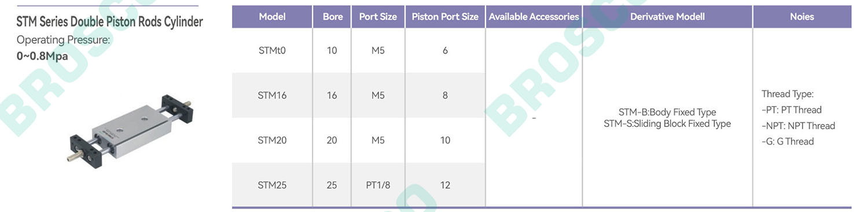868x212 pixels.
Task: Select the PT1/8 port size cell
Action: pos(378,185)
